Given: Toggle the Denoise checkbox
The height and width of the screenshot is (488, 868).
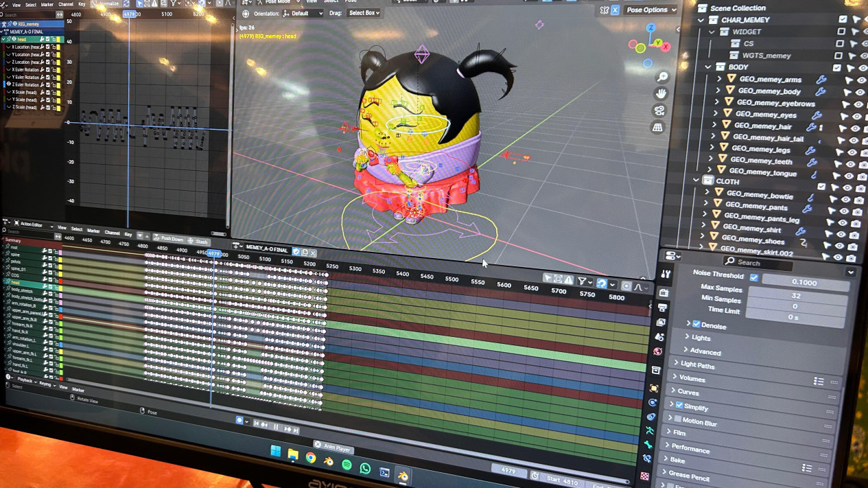Looking at the screenshot, I should click(x=696, y=324).
